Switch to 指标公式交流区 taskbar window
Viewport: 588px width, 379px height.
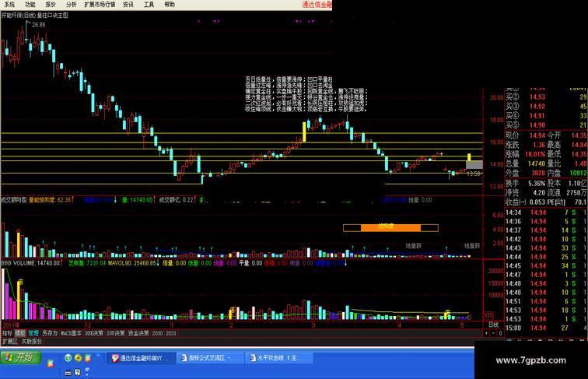tap(210, 358)
